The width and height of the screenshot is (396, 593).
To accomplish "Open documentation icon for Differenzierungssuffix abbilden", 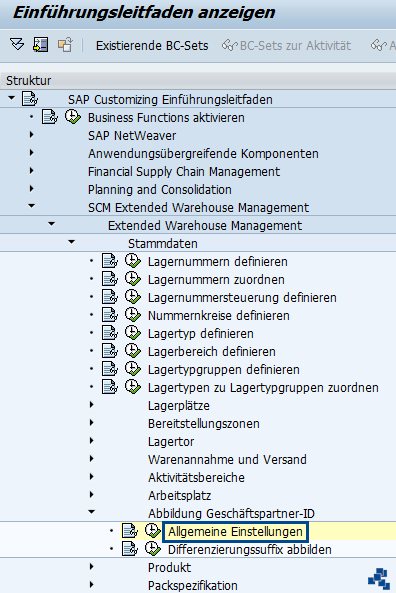I will coord(129,549).
